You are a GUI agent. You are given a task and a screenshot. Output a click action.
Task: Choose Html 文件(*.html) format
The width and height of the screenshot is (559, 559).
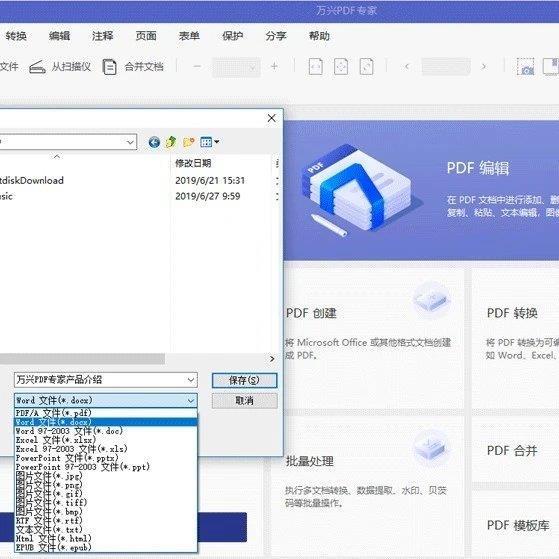pyautogui.click(x=106, y=538)
